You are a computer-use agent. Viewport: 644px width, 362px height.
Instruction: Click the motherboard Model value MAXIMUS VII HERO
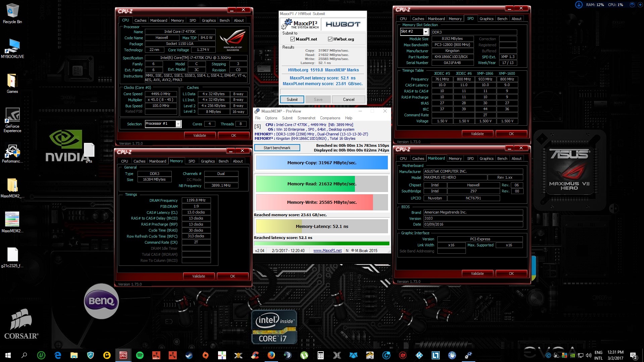(x=455, y=178)
